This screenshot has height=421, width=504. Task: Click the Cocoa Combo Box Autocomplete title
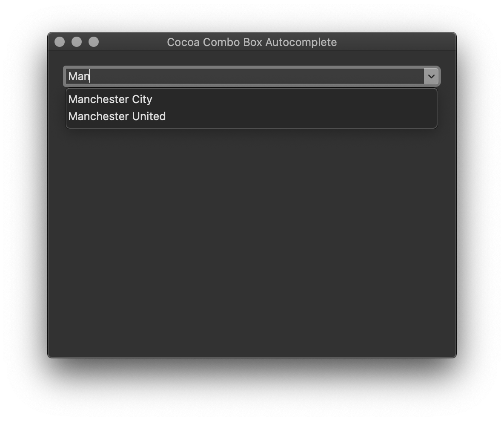click(x=252, y=42)
